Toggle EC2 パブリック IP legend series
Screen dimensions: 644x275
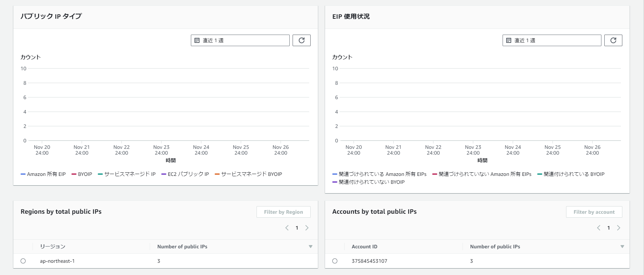tap(185, 174)
